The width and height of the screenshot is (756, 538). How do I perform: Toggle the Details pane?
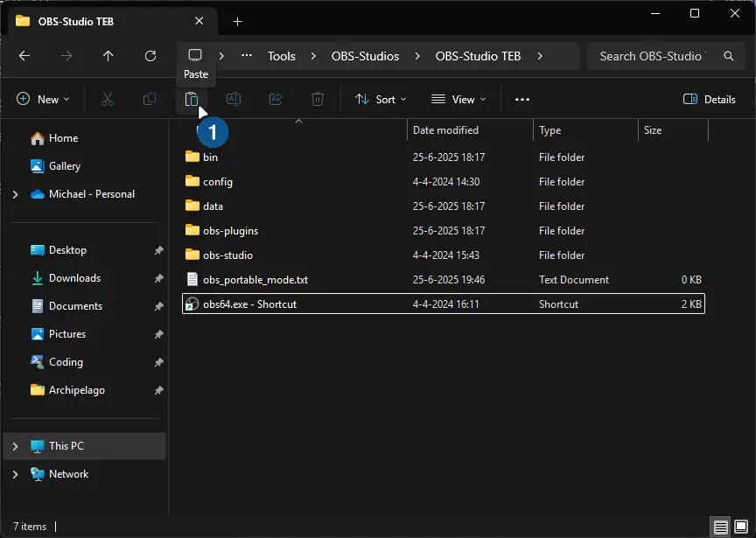710,100
